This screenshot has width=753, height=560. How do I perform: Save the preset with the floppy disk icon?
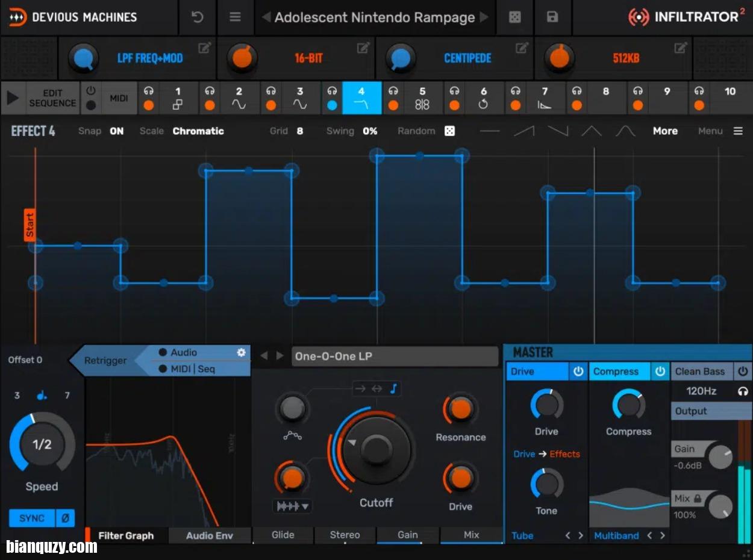(x=552, y=17)
